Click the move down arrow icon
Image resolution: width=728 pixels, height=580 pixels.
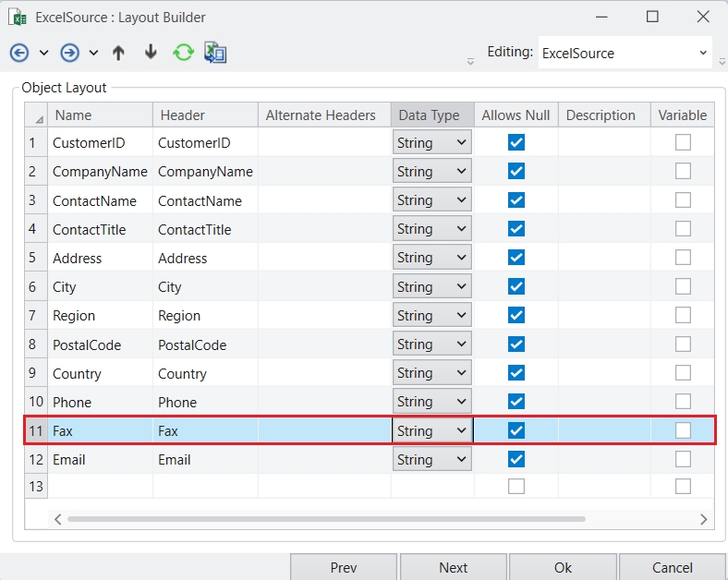click(151, 53)
